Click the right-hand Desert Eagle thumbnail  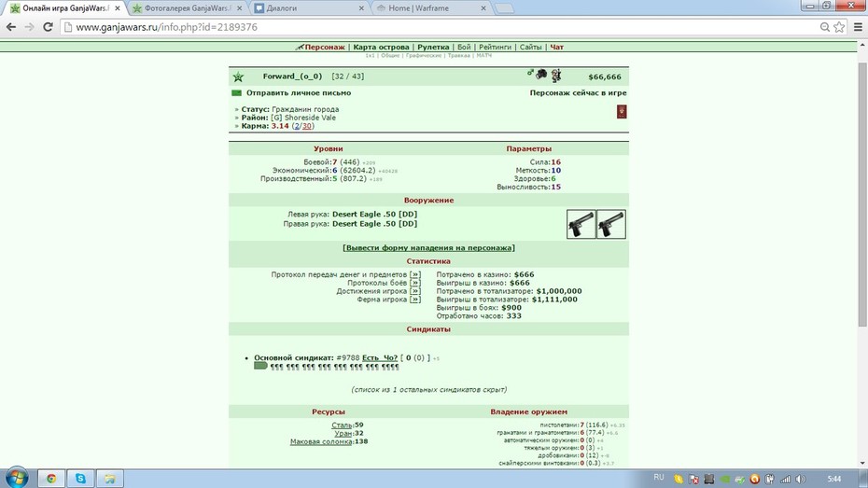coord(611,224)
